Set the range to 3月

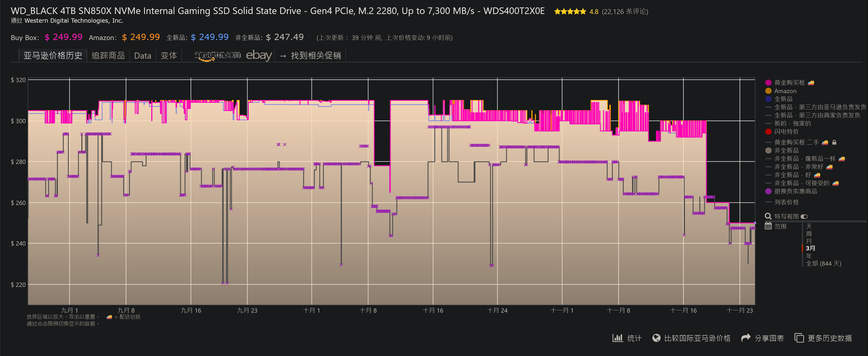[810, 248]
